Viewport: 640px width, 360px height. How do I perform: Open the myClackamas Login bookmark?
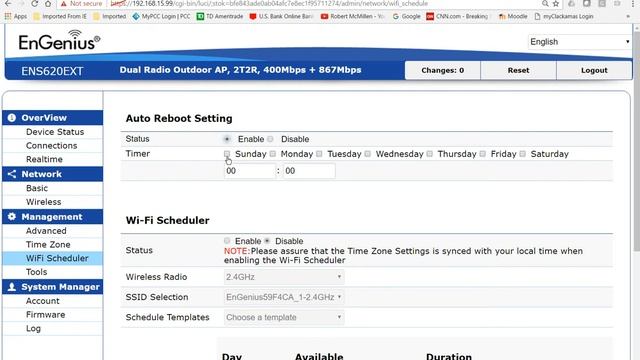coord(564,16)
